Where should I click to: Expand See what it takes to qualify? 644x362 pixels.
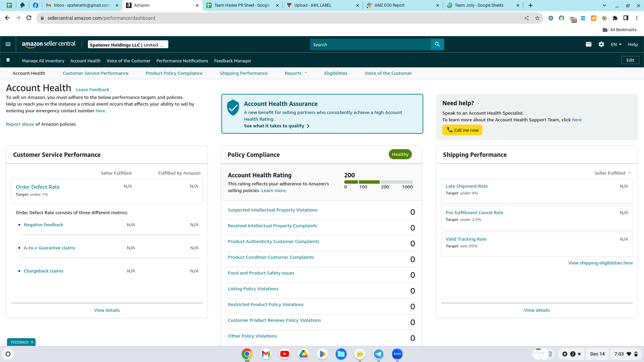tap(277, 126)
